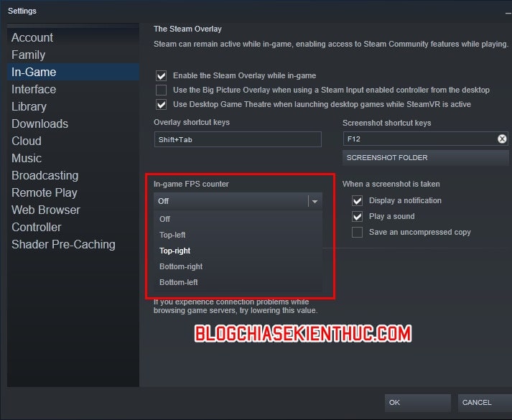The height and width of the screenshot is (420, 512).
Task: Clear the F12 screenshot shortcut key
Action: point(502,139)
